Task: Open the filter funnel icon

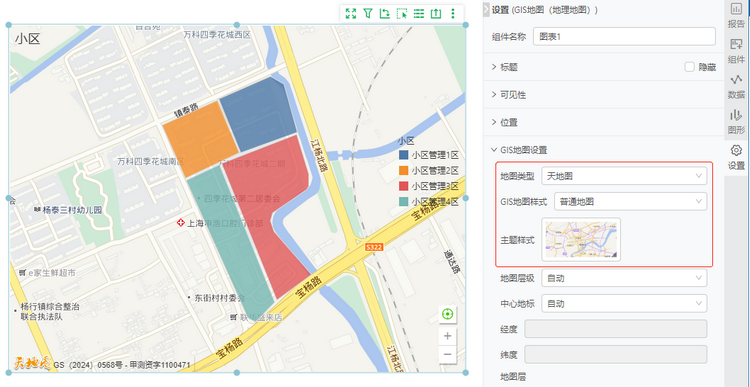Action: pyautogui.click(x=367, y=13)
